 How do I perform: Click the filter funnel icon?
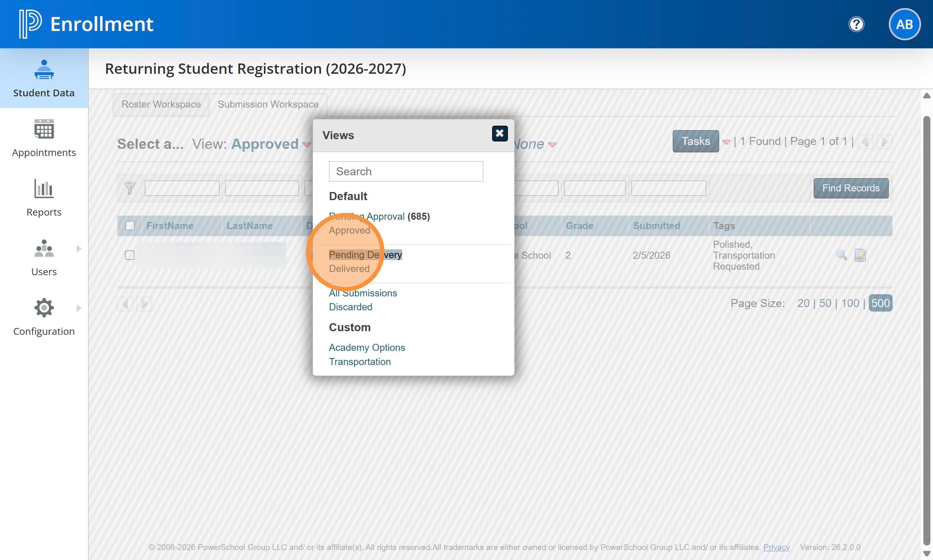coord(130,188)
